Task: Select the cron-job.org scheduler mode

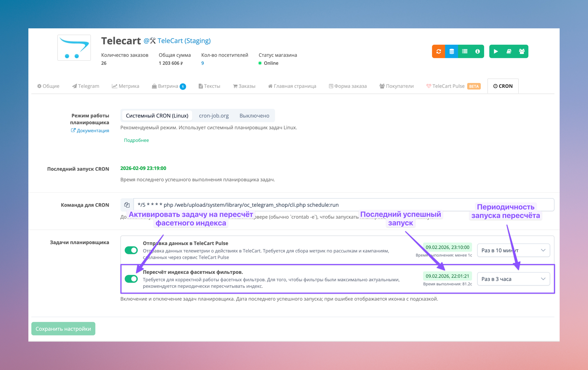Action: coord(214,116)
